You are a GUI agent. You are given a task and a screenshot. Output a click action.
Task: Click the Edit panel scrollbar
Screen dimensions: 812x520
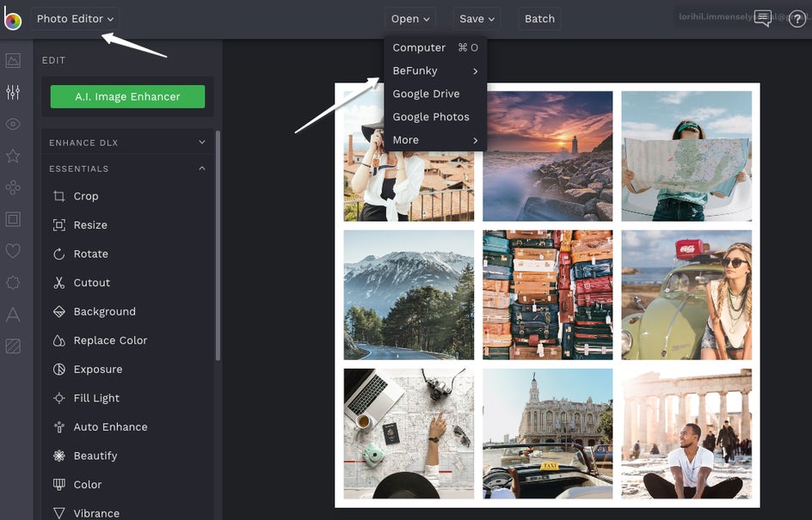[x=218, y=246]
